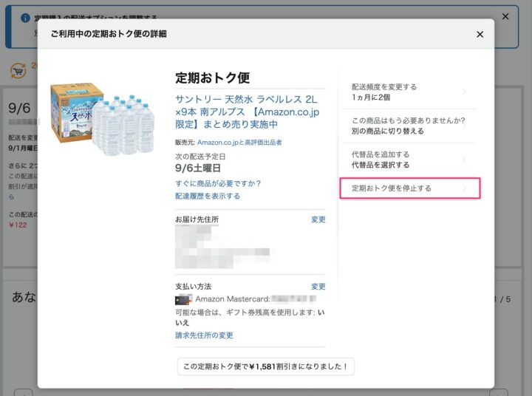Open 別の商品に切り替える option
Image resolution: width=532 pixels, height=396 pixels.
coord(409,126)
